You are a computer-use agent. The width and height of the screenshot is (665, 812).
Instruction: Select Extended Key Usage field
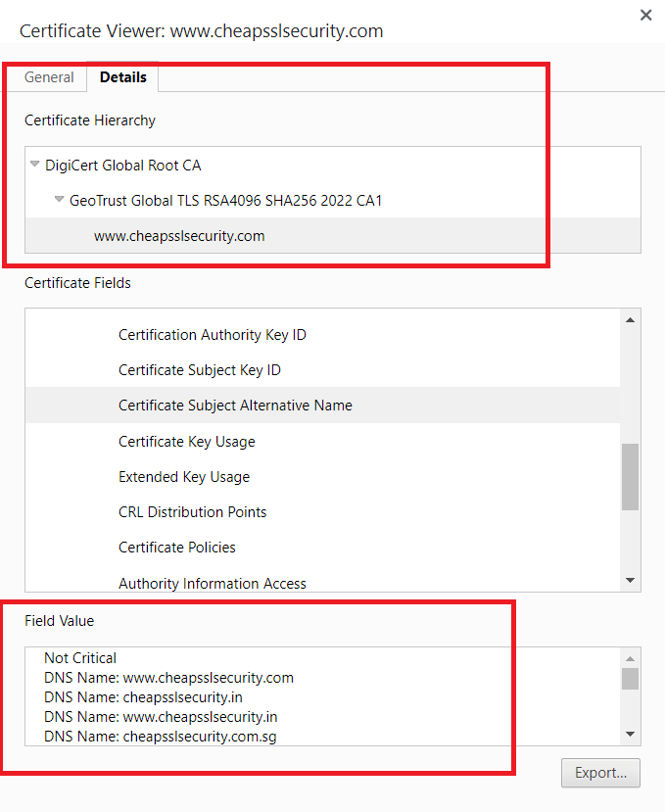322,477
